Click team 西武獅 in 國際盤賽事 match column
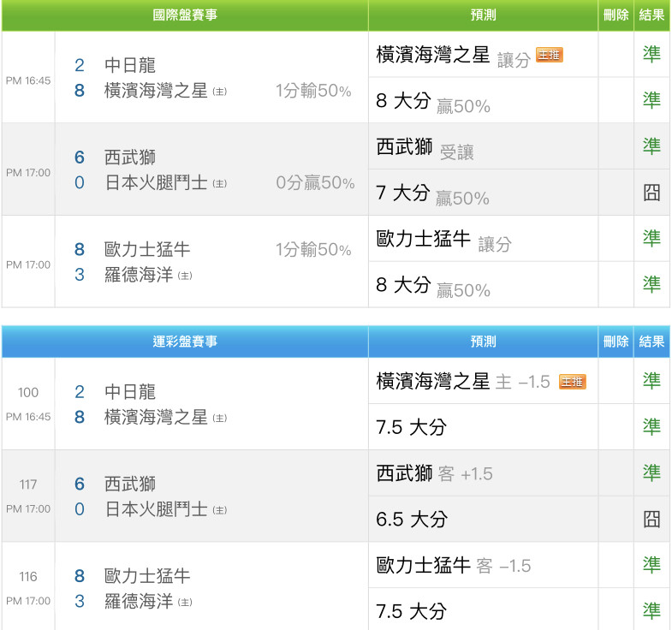The image size is (672, 630). click(130, 157)
